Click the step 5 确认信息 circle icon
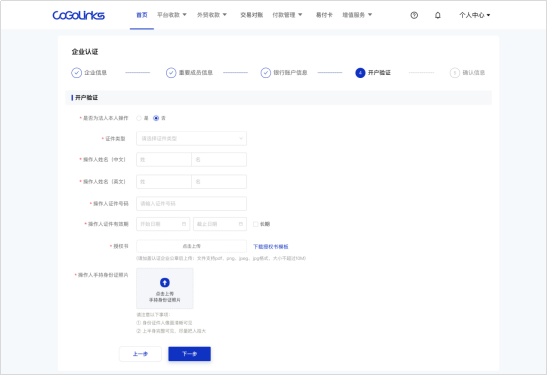Image resolution: width=547 pixels, height=375 pixels. [455, 73]
